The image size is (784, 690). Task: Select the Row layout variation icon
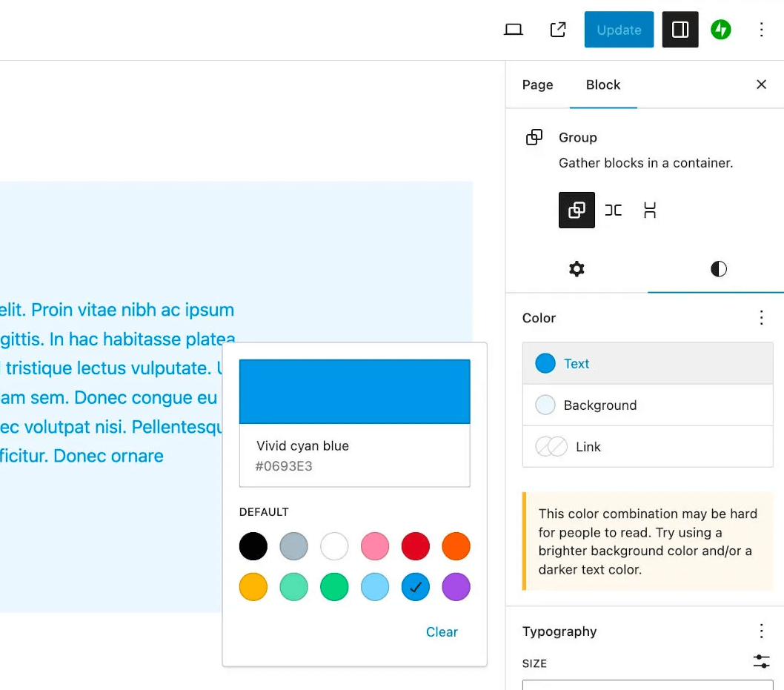pos(613,210)
